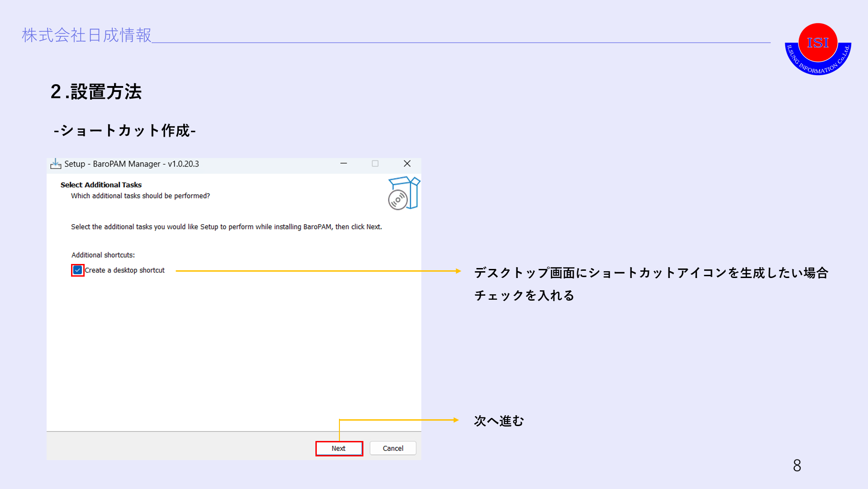Click the 'チェックを入れる' annotation text
This screenshot has width=868, height=489.
(x=524, y=295)
